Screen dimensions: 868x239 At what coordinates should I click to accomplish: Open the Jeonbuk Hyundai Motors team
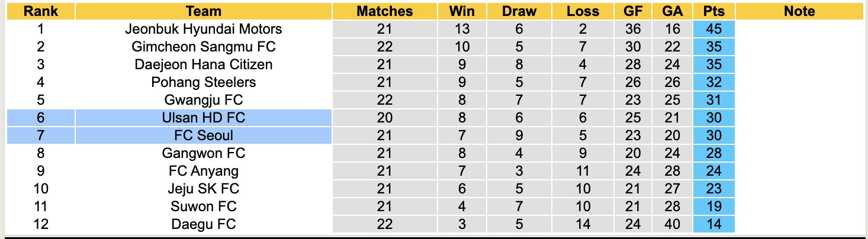pos(203,29)
